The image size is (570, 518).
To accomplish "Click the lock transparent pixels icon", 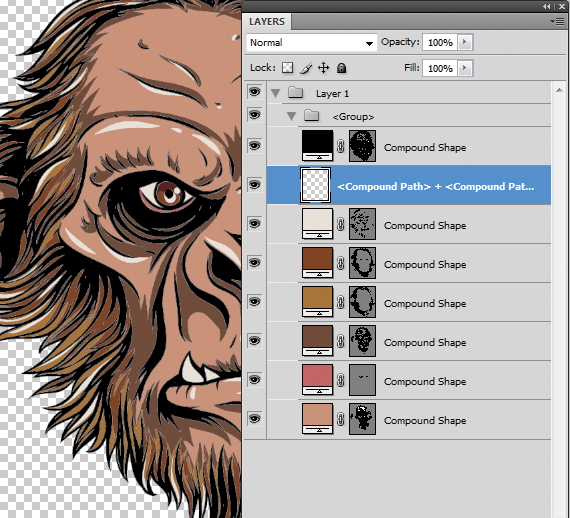I will (288, 68).
